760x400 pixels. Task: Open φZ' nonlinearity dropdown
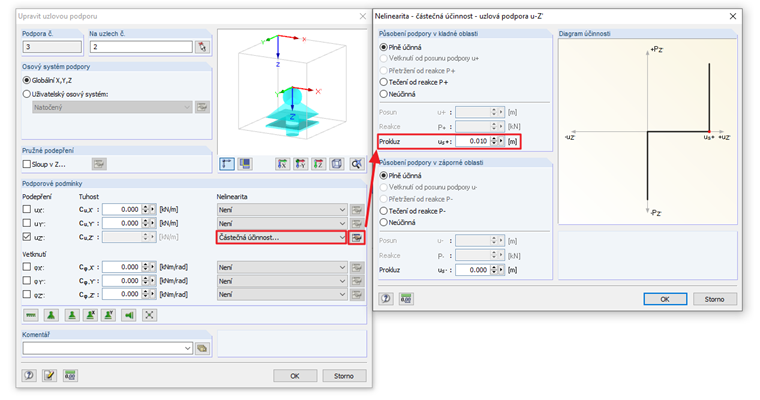point(282,294)
